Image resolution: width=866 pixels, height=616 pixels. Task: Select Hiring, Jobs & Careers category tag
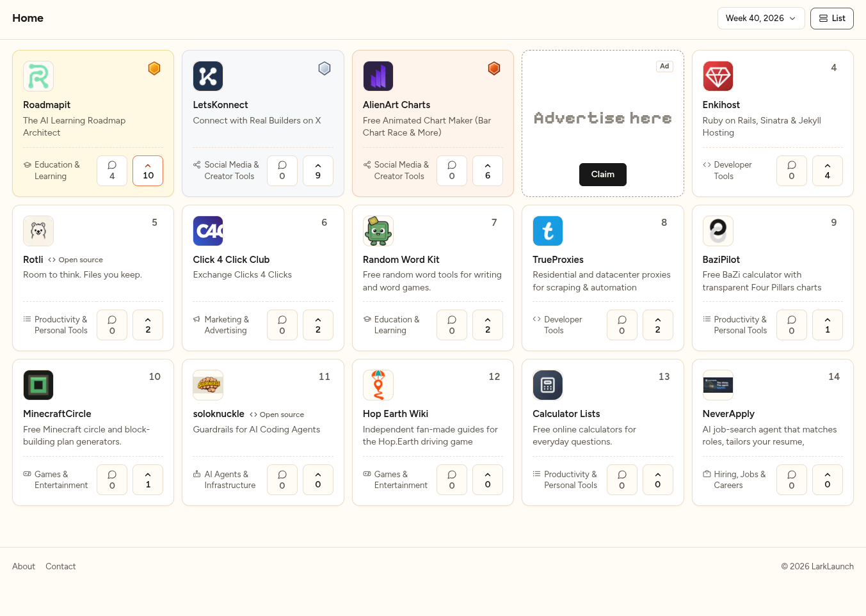pyautogui.click(x=735, y=480)
